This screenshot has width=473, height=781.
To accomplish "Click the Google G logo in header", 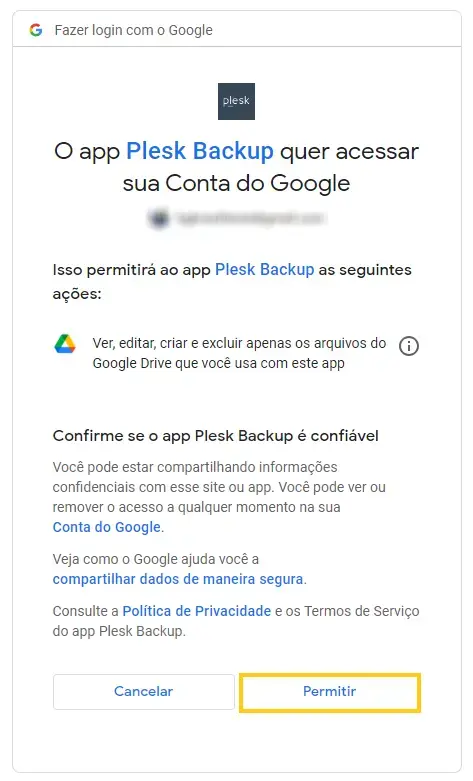I will [36, 30].
